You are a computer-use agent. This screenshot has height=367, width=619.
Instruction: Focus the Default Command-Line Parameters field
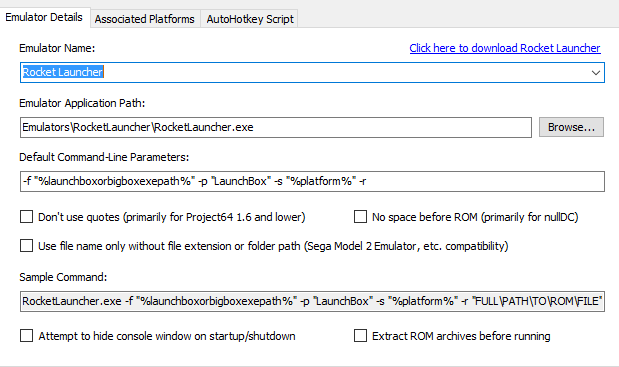click(312, 182)
